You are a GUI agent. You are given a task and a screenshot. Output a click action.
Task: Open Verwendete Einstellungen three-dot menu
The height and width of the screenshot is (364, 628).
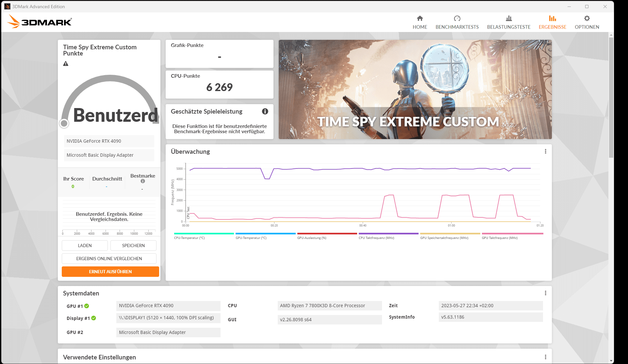click(x=545, y=357)
